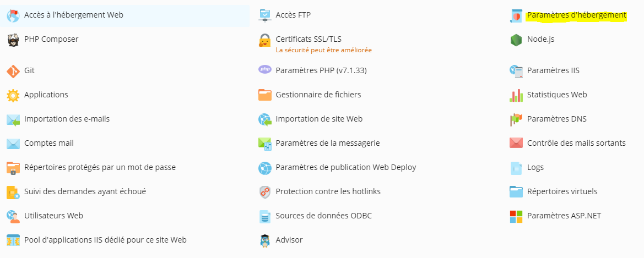This screenshot has width=644, height=258.
Task: Open Paramètres de publication Web Deploy
Action: pos(346,167)
